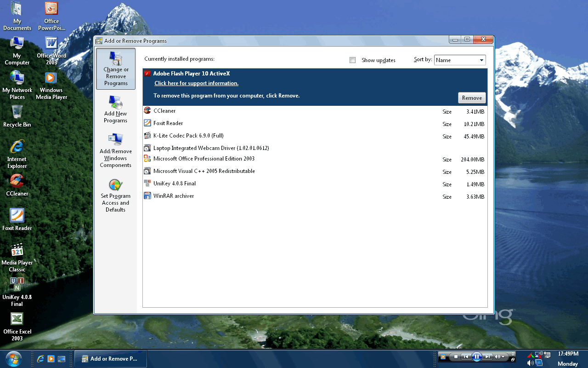
Task: Skip to previous track in taskbar player
Action: tap(466, 356)
